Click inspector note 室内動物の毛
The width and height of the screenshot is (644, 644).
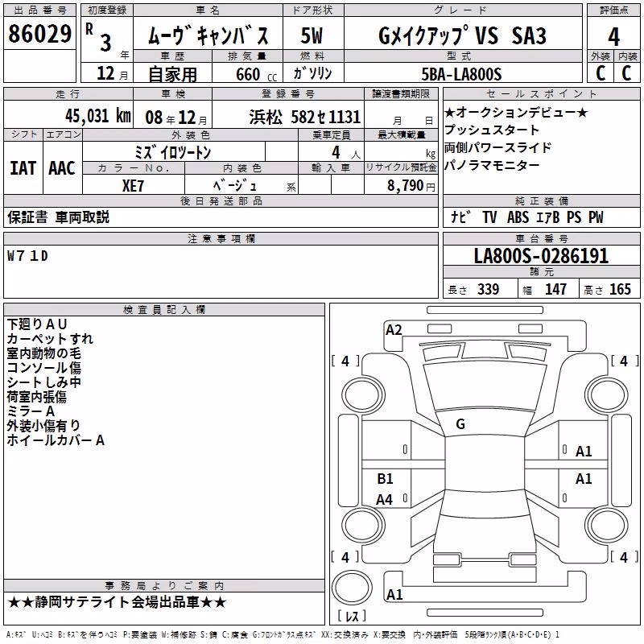(x=44, y=353)
